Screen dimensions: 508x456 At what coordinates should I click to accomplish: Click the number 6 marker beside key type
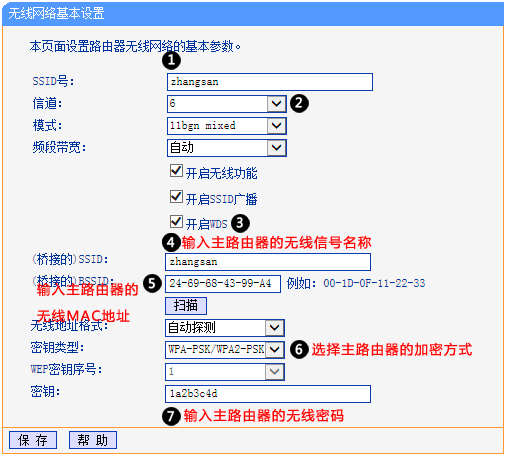pyautogui.click(x=299, y=349)
